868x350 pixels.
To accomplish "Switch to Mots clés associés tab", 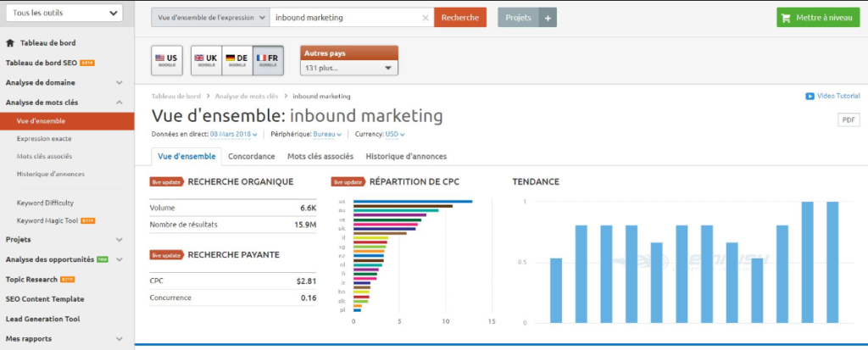I will (320, 156).
